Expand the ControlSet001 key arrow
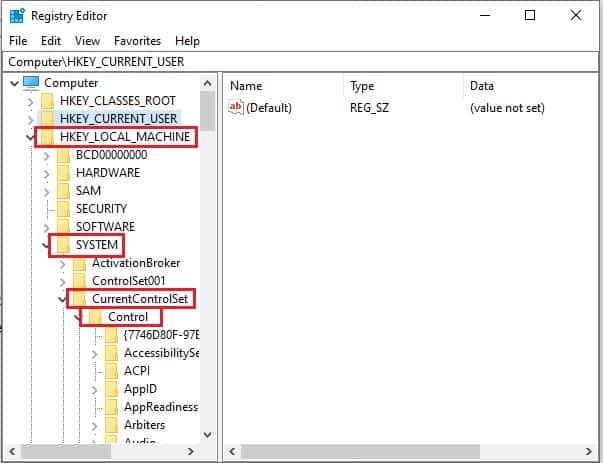The height and width of the screenshot is (463, 603). [x=63, y=281]
